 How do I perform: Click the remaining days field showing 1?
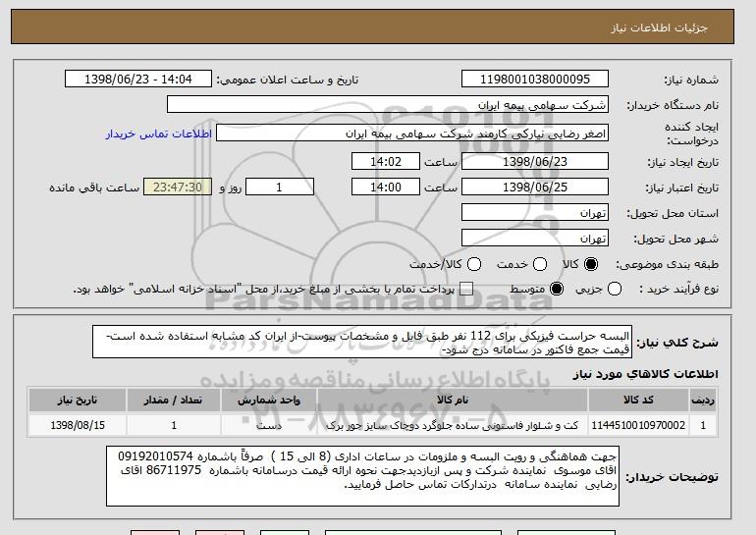pos(280,187)
